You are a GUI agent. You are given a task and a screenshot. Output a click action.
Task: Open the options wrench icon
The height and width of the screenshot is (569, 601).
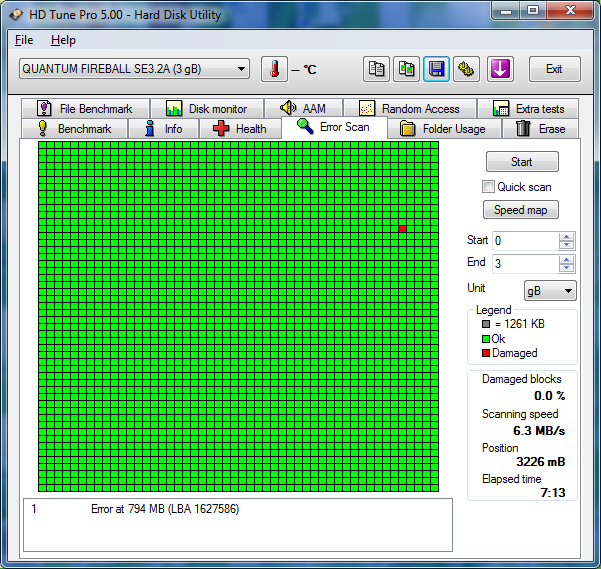(x=466, y=69)
